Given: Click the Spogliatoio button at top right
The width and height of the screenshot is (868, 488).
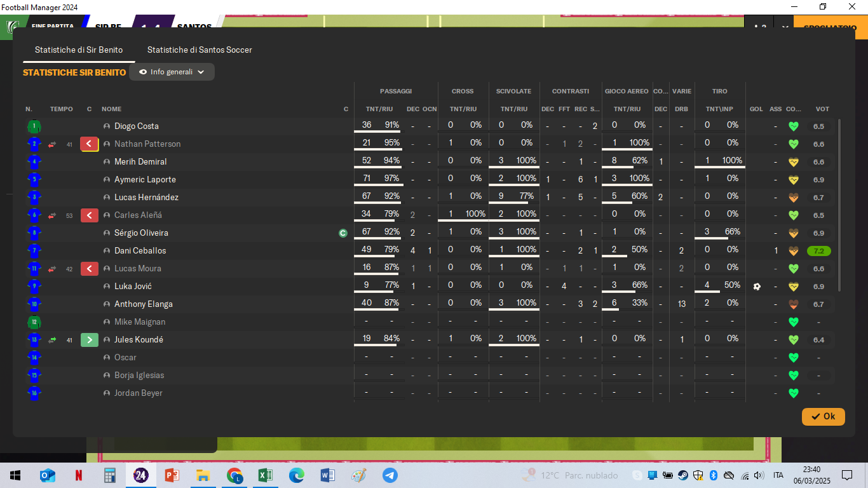Looking at the screenshot, I should pyautogui.click(x=830, y=27).
